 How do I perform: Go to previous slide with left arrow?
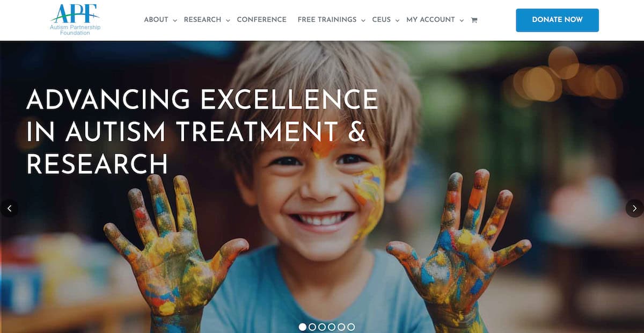tap(9, 208)
